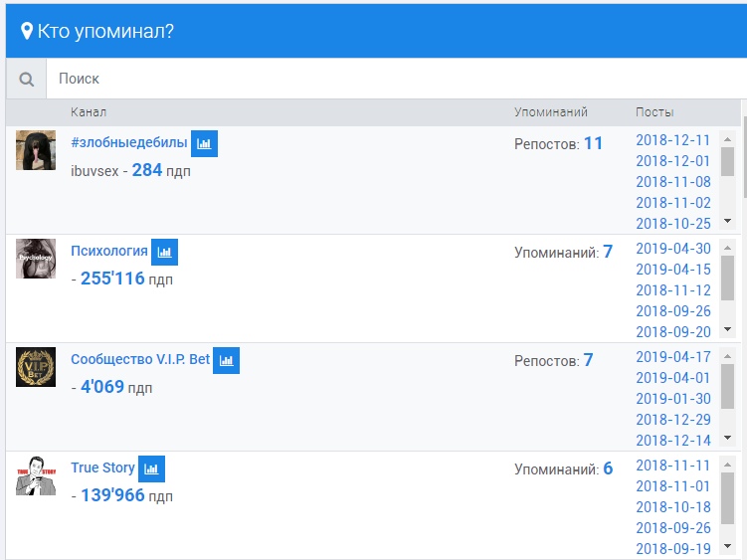Open the stats chart icon beside Психология
The width and height of the screenshot is (747, 560).
[164, 252]
